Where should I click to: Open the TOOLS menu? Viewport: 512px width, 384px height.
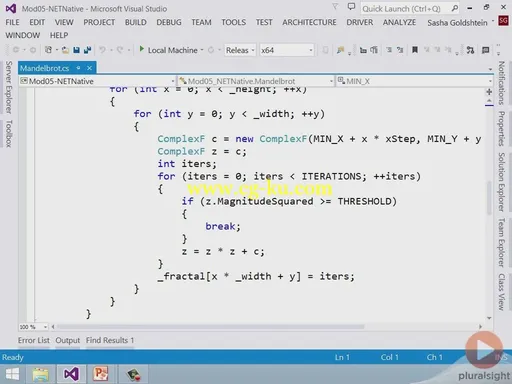(x=234, y=22)
